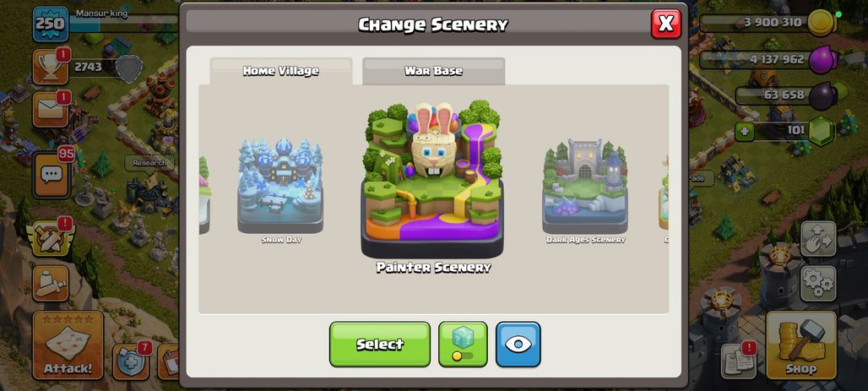This screenshot has width=868, height=391.
Task: Open the chat speech bubble icon
Action: point(51,175)
